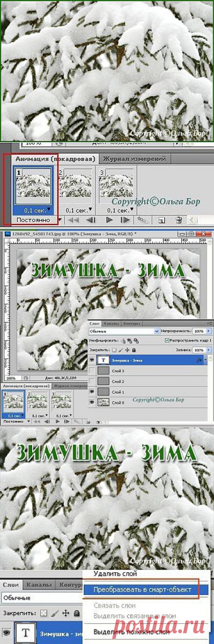Click Связать слои in context menu
214x644 pixels.
coord(114,605)
